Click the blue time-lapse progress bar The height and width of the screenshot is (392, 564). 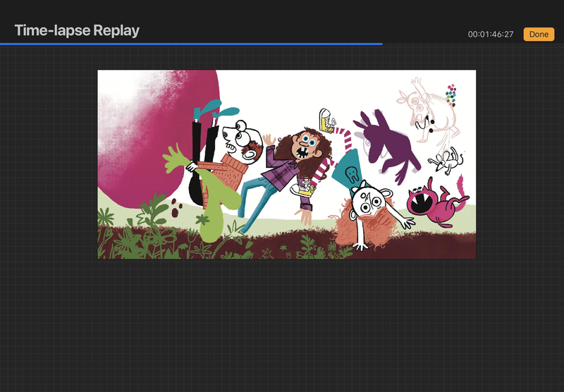[190, 44]
